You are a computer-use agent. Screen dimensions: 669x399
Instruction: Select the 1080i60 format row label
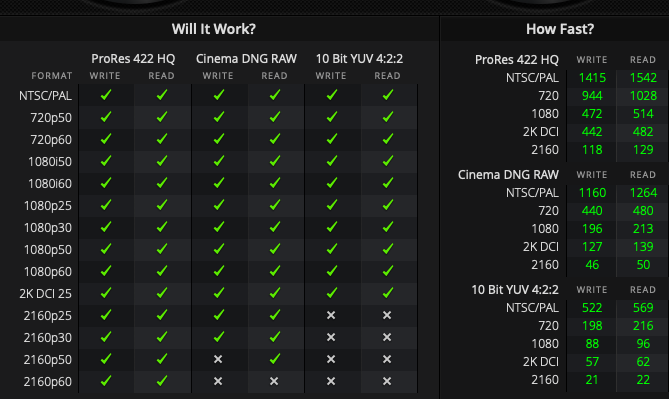pyautogui.click(x=50, y=184)
